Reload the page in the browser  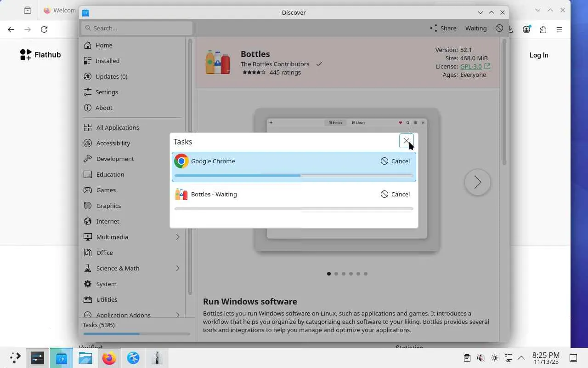(x=44, y=29)
